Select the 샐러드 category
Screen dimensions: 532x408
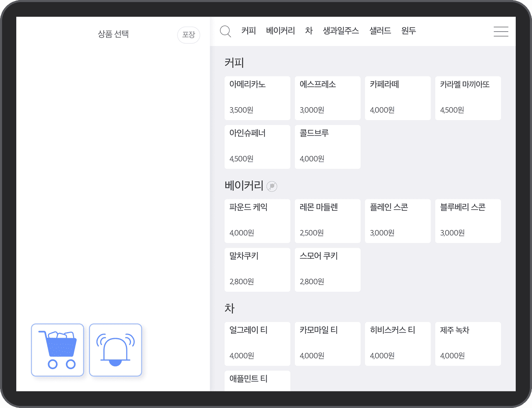click(380, 31)
